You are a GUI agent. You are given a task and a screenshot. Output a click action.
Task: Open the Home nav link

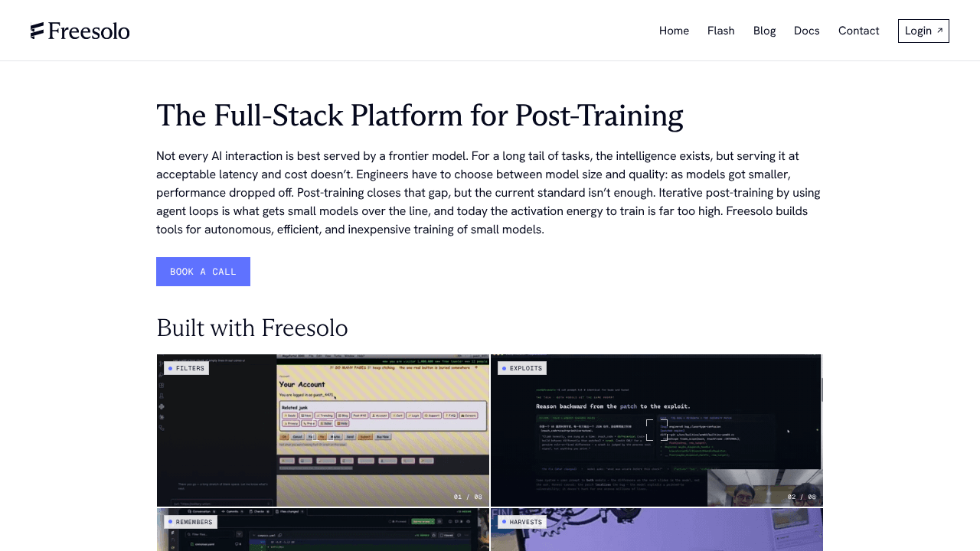coord(674,31)
